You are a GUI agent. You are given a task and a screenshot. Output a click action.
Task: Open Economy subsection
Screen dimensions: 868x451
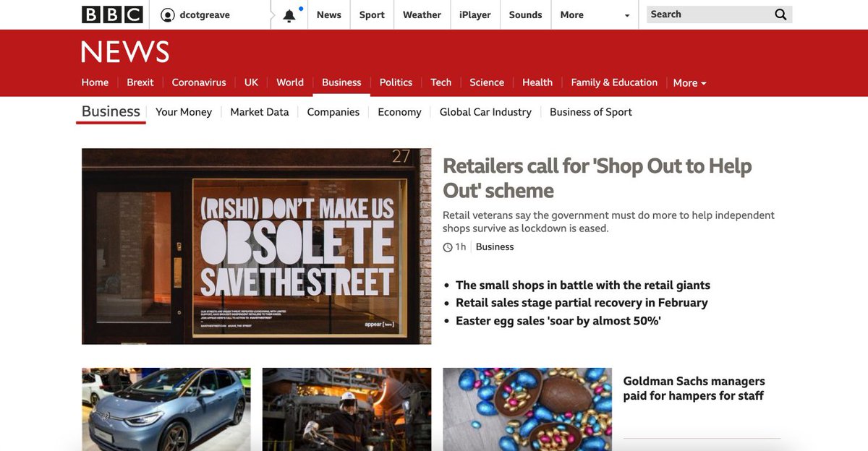click(399, 112)
